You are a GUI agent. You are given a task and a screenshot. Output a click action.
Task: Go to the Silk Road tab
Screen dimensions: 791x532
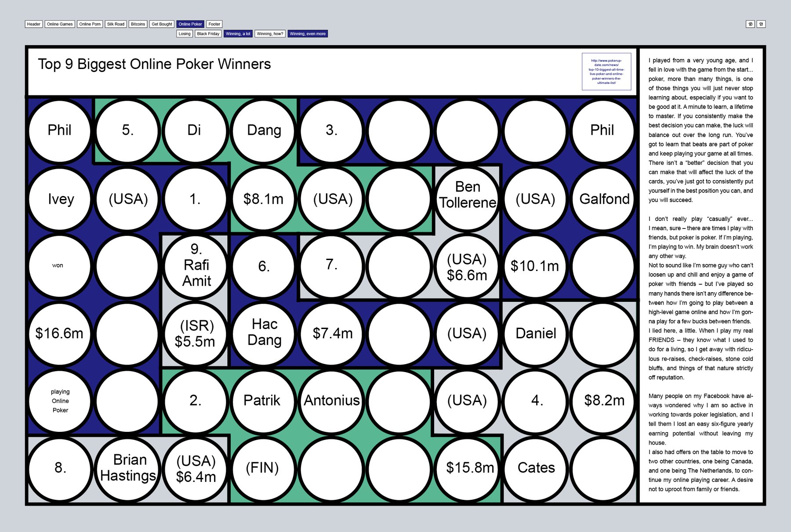pos(116,24)
